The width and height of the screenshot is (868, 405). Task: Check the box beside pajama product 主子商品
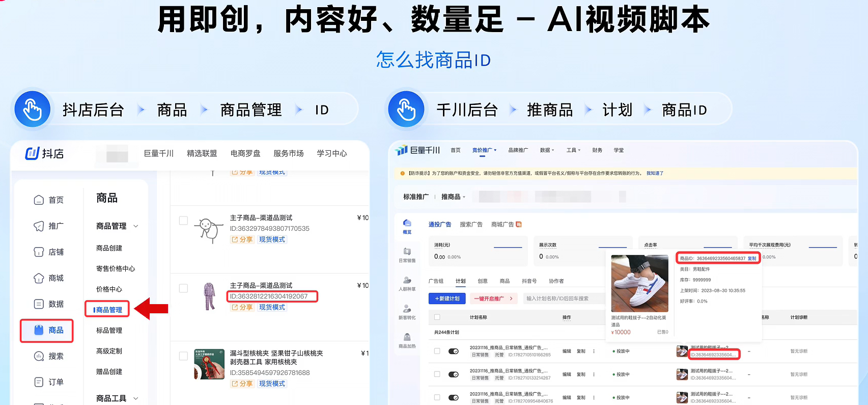(x=183, y=288)
